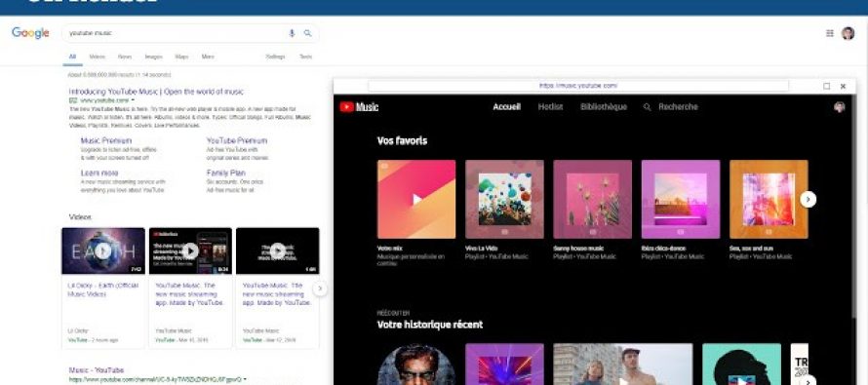The height and width of the screenshot is (385, 868).
Task: Open the teal silhouette cover in history
Action: point(741,365)
